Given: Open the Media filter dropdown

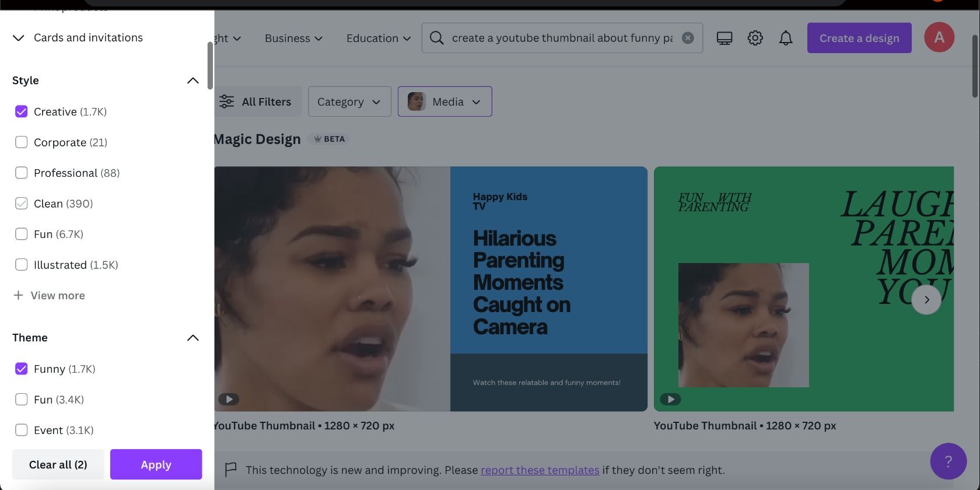Looking at the screenshot, I should pyautogui.click(x=445, y=101).
